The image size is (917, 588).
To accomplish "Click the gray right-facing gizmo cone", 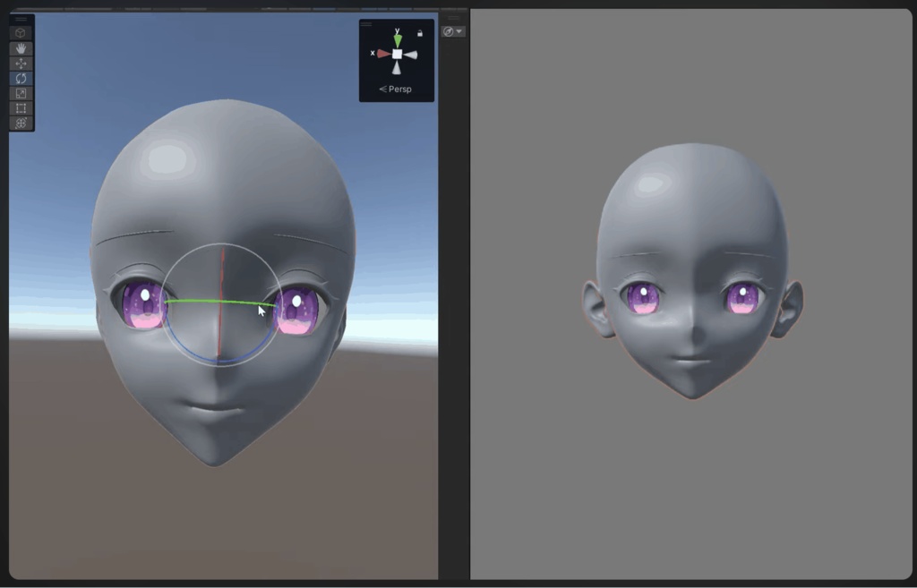I will tap(411, 54).
